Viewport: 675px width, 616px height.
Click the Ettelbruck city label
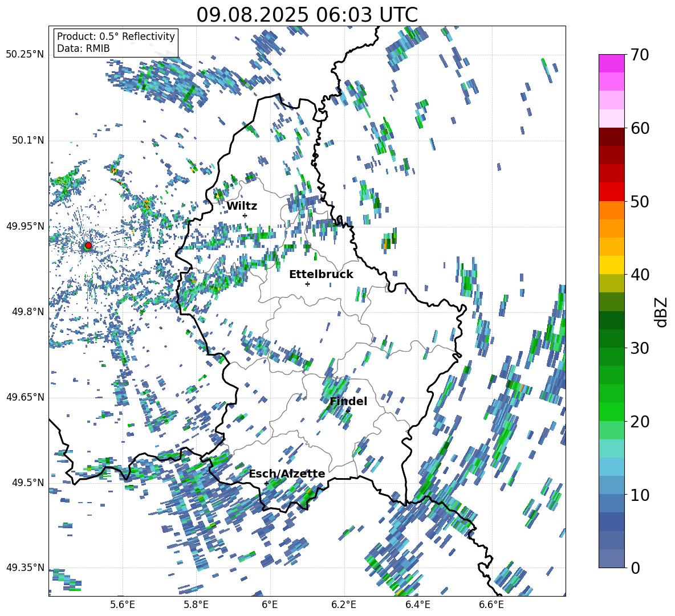click(321, 275)
